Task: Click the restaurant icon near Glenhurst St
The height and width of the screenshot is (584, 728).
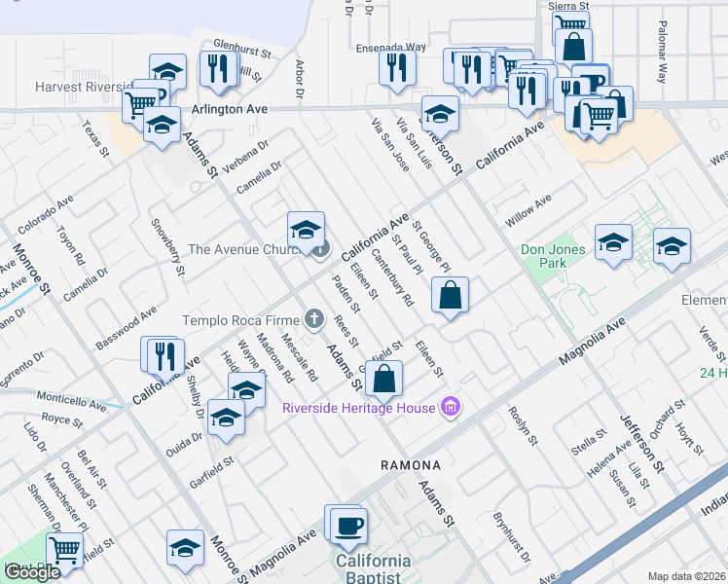Action: click(x=219, y=69)
